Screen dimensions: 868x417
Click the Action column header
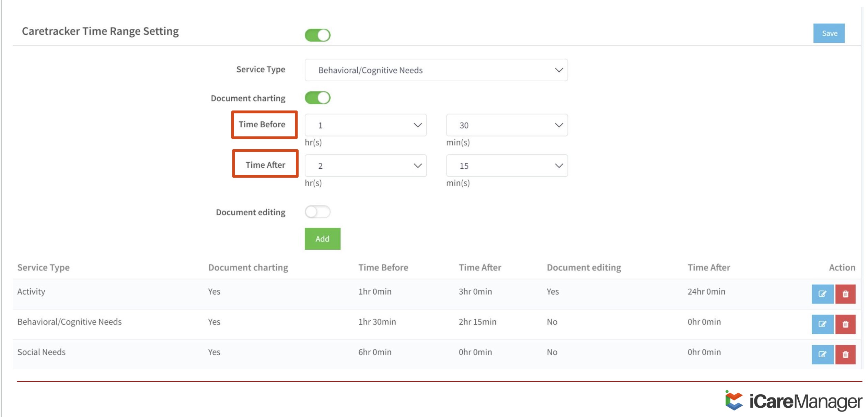point(842,267)
